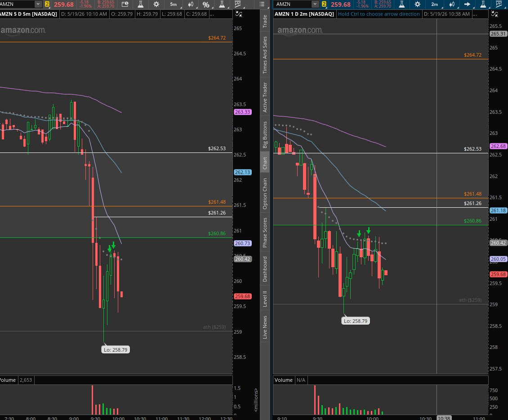Switch to Big Buttons side tab

(x=265, y=135)
